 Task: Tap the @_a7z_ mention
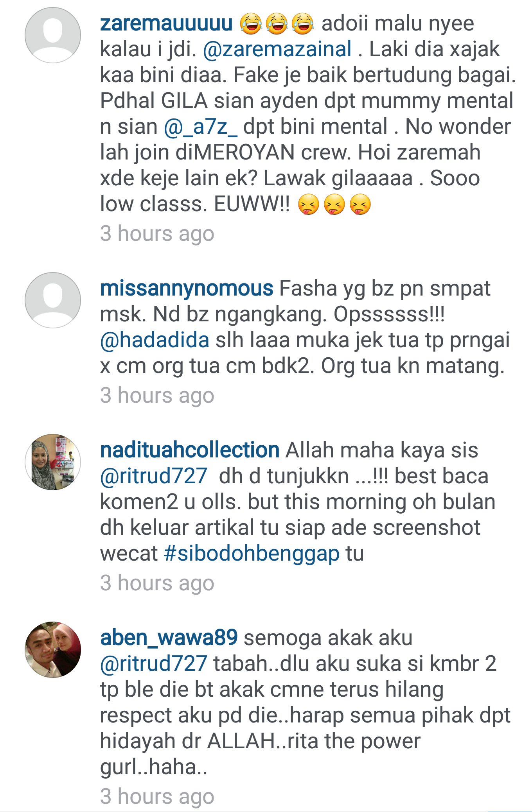click(201, 127)
